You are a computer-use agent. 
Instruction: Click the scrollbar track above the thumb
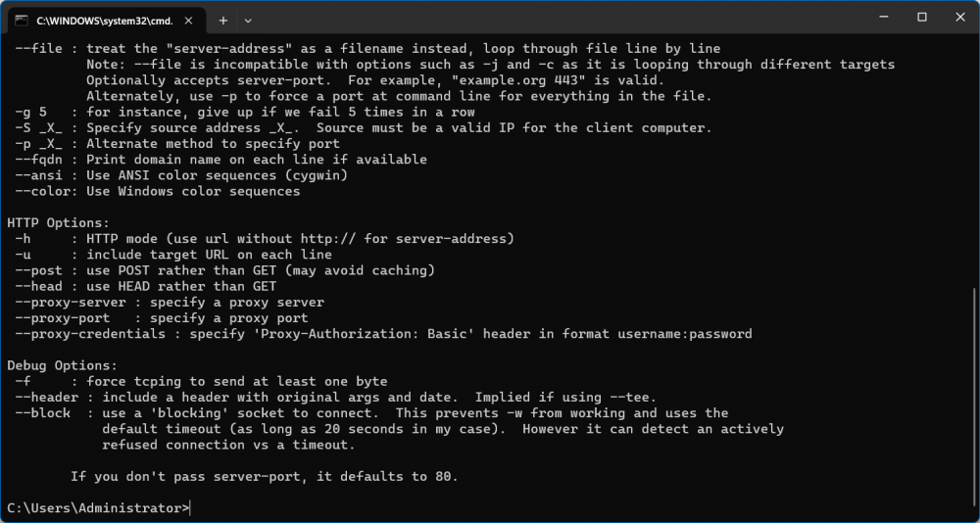[x=975, y=163]
